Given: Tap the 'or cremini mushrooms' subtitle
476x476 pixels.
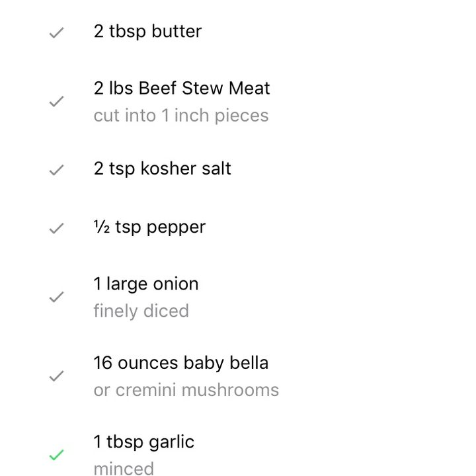Looking at the screenshot, I should 186,390.
